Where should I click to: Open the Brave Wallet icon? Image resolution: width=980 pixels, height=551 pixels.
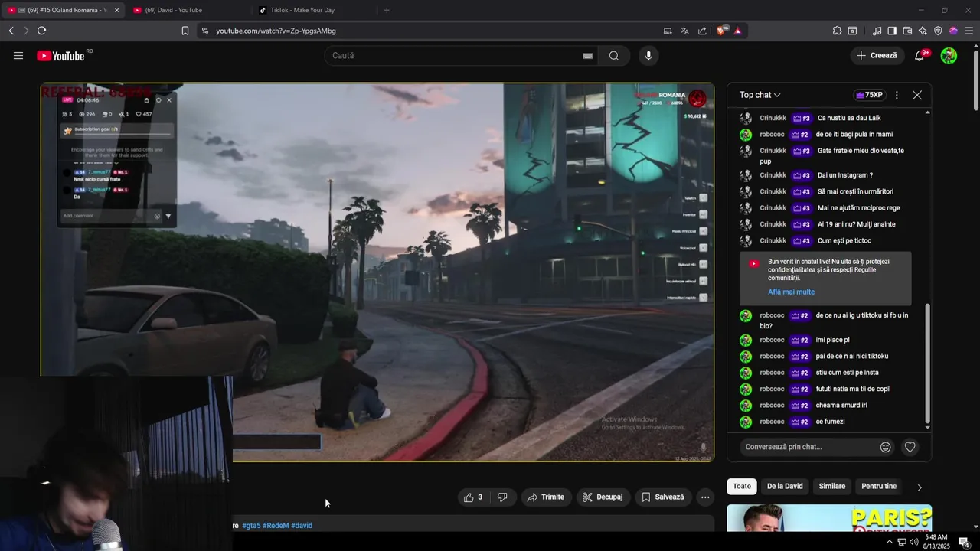907,31
